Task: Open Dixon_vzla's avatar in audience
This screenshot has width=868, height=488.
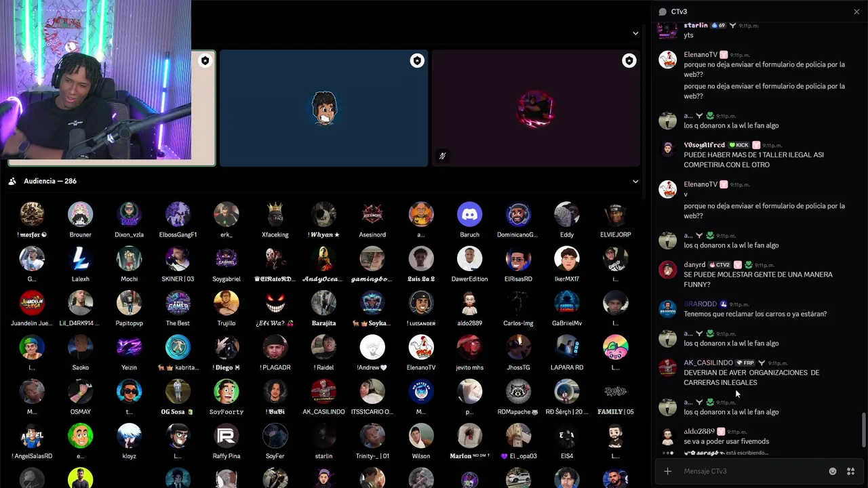Action: click(x=129, y=214)
